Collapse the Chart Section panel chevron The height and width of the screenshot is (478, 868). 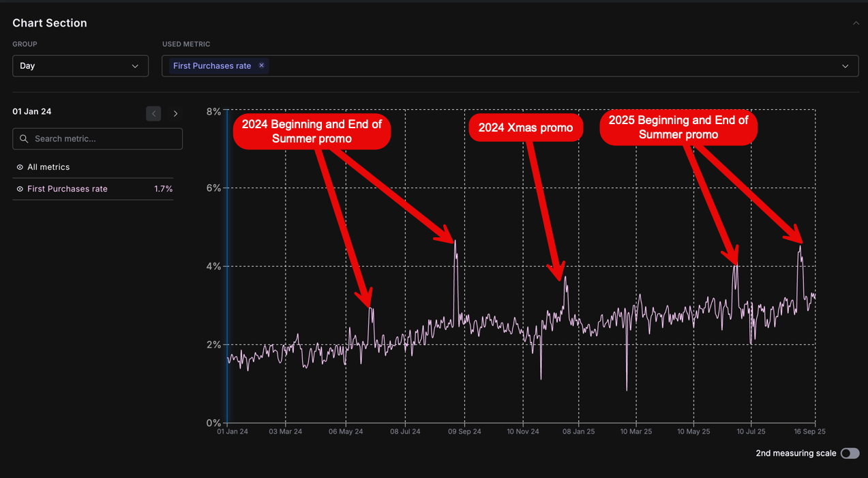point(856,23)
